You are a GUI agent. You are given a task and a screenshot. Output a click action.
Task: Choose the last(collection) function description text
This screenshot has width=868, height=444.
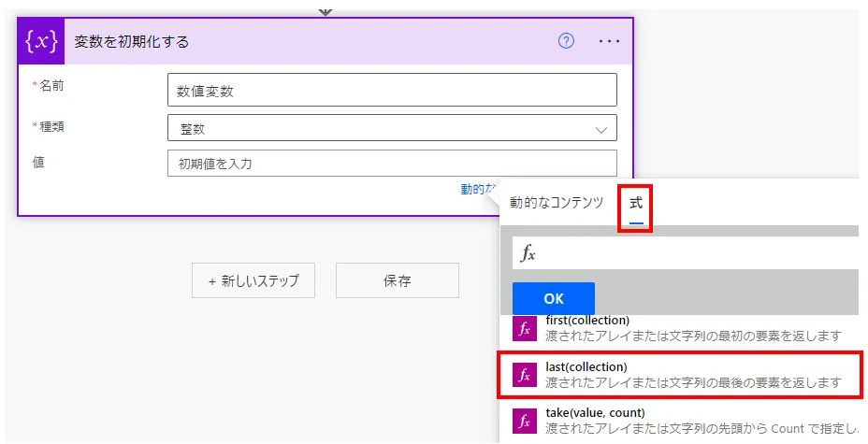point(693,382)
